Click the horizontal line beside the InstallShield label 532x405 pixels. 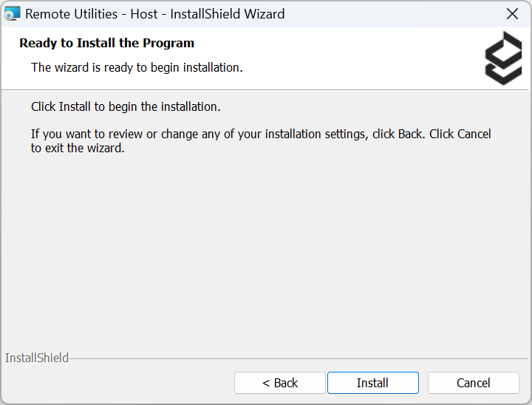pyautogui.click(x=296, y=359)
